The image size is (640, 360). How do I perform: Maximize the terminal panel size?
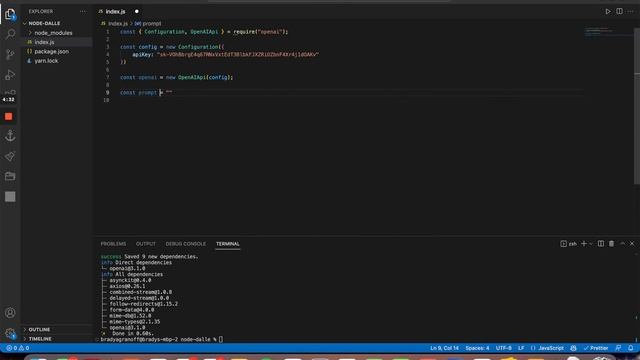point(622,244)
